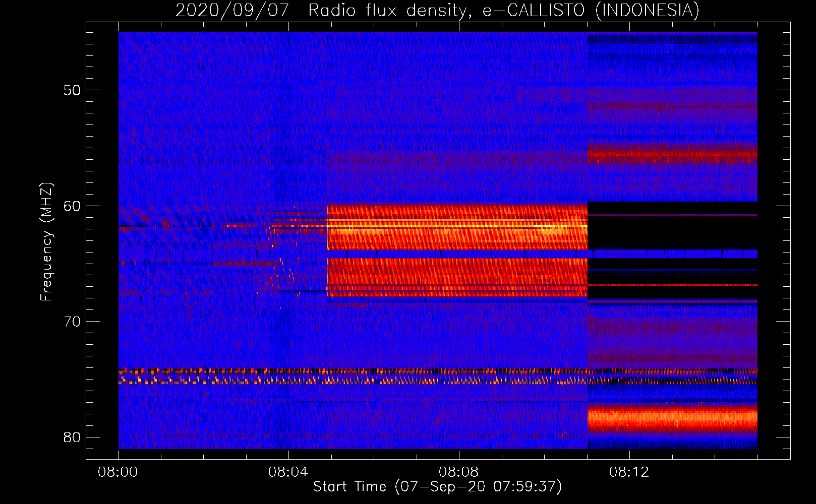The width and height of the screenshot is (816, 504).
Task: Click the bright yellow emission line near 62 MHz
Action: click(x=457, y=226)
